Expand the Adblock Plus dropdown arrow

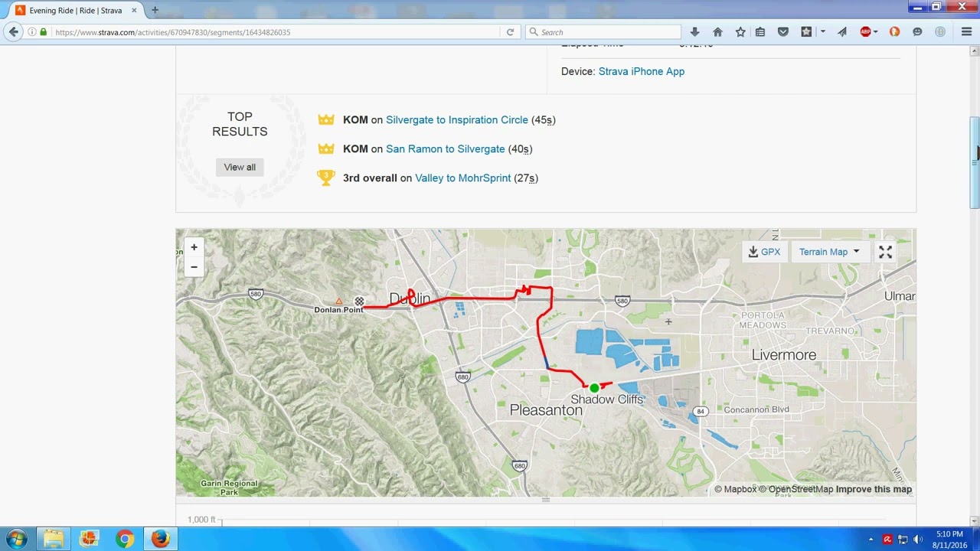(876, 32)
